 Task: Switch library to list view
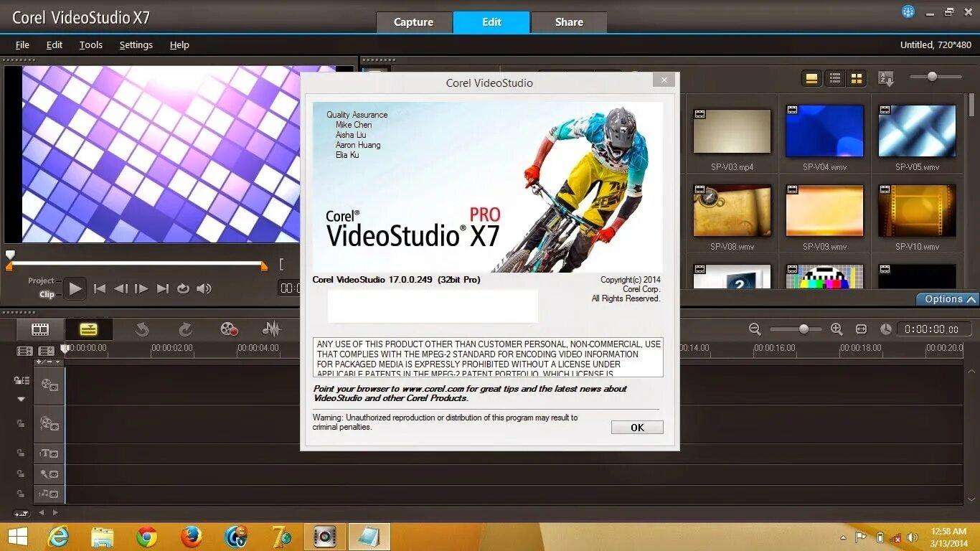(x=834, y=79)
